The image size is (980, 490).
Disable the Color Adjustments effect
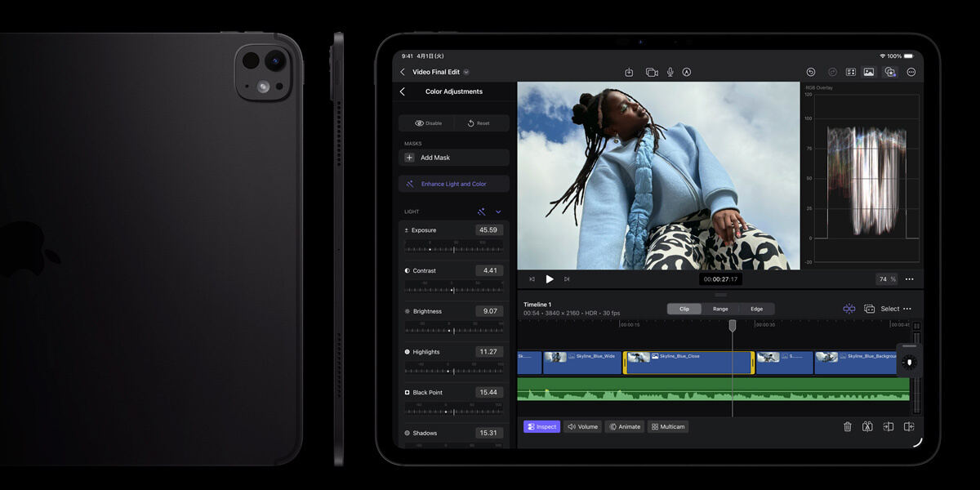pyautogui.click(x=427, y=122)
